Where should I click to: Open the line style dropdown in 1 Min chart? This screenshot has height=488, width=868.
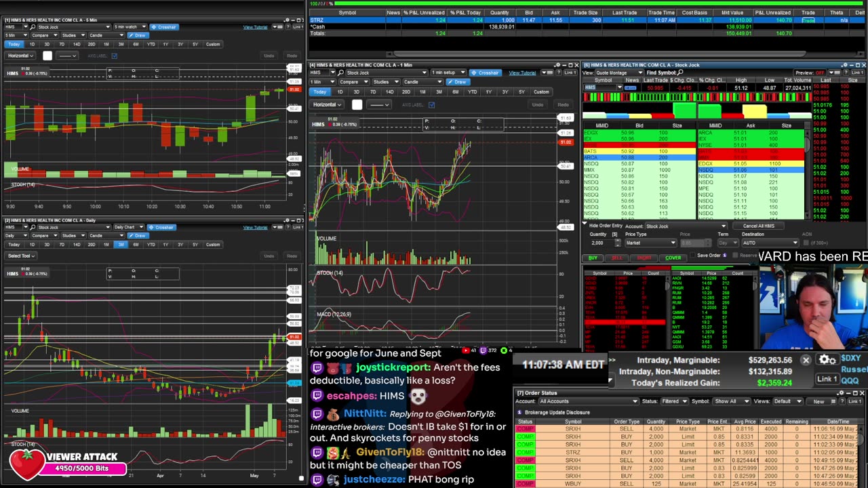378,105
